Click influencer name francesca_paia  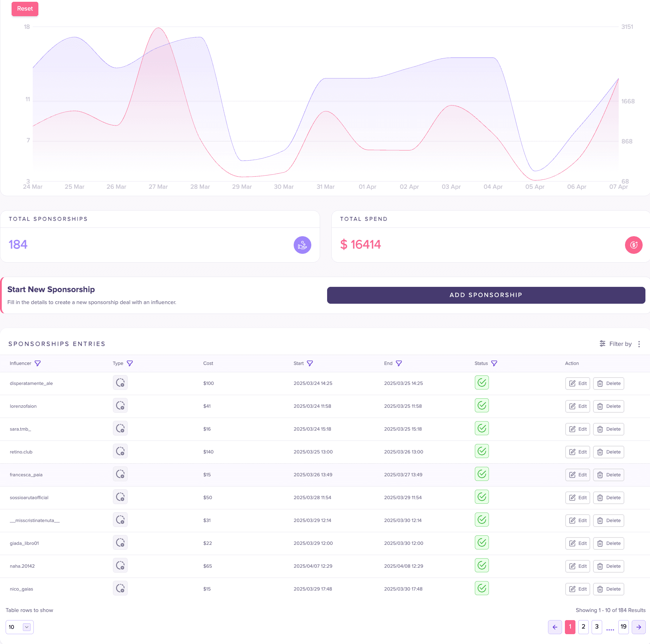[26, 475]
